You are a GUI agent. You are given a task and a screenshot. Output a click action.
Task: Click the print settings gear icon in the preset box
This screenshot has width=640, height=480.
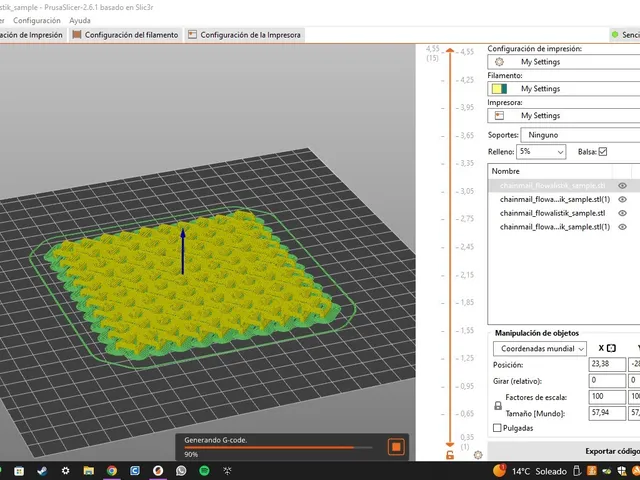[x=499, y=62]
